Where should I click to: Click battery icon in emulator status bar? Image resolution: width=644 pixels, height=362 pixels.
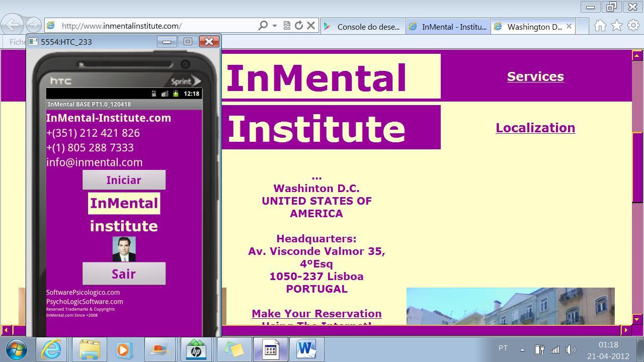tap(176, 94)
